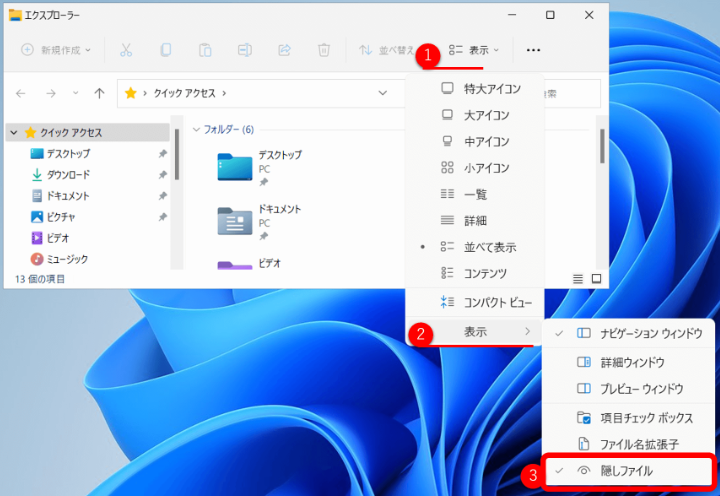720x496 pixels.
Task: Open the recent locations chevron
Action: pyautogui.click(x=75, y=93)
